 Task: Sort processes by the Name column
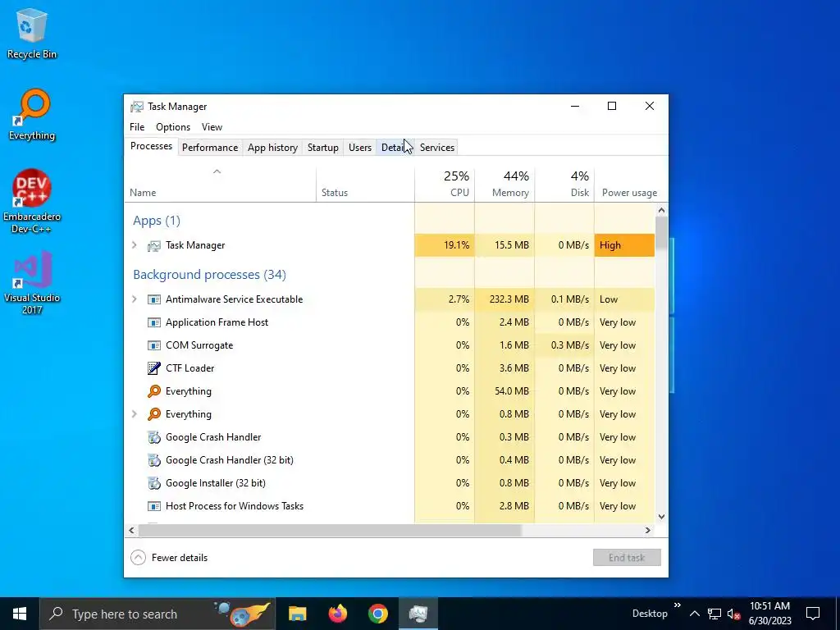click(x=220, y=185)
